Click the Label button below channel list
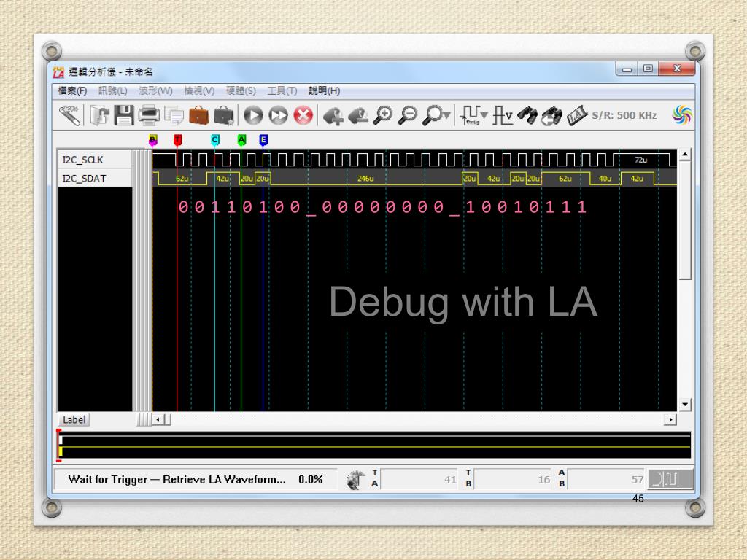Viewport: 747px width, 560px height. 74,419
